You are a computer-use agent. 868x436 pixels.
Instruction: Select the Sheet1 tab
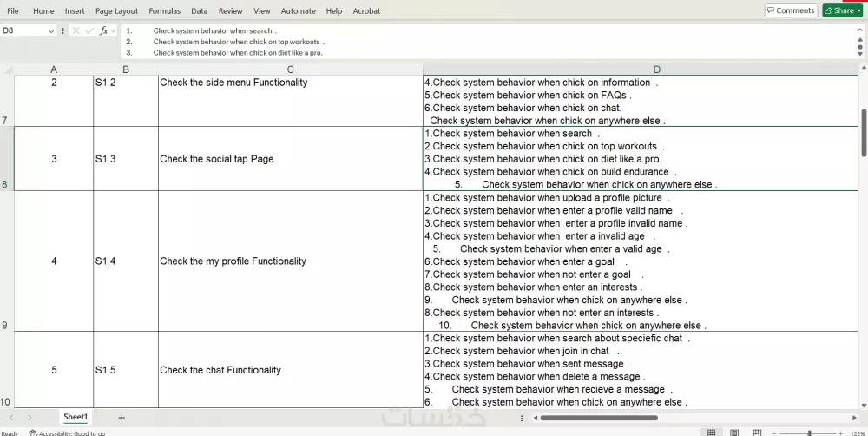click(x=76, y=418)
